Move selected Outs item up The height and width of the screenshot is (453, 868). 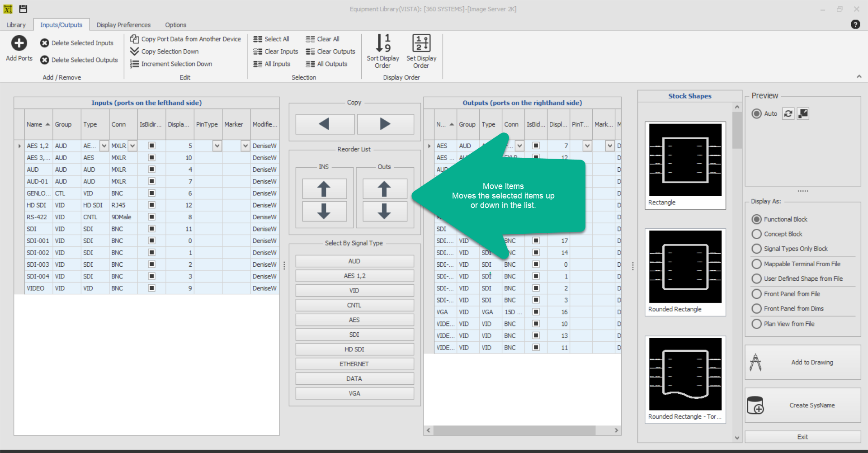pyautogui.click(x=384, y=189)
